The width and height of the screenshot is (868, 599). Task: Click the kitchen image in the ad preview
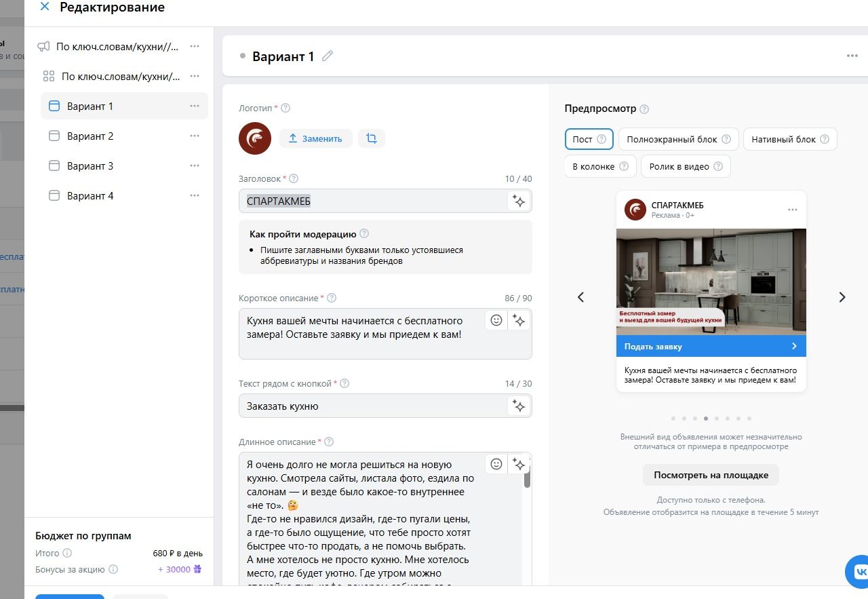coord(711,282)
